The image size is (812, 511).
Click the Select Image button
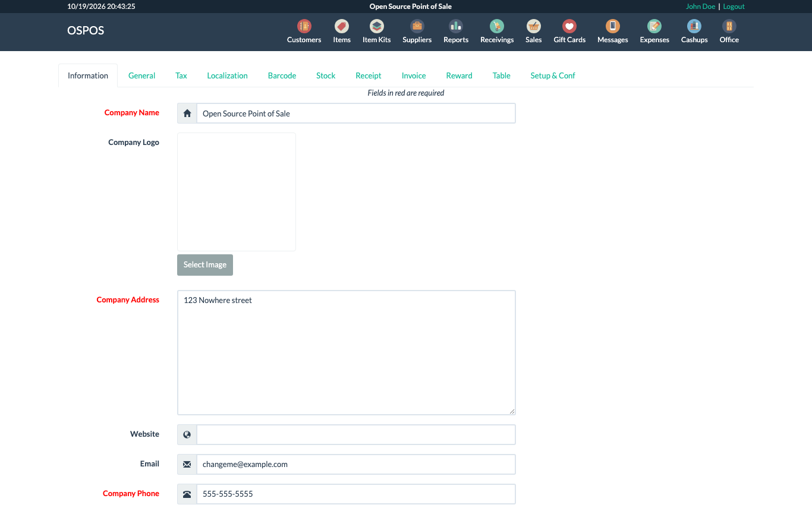pyautogui.click(x=205, y=265)
